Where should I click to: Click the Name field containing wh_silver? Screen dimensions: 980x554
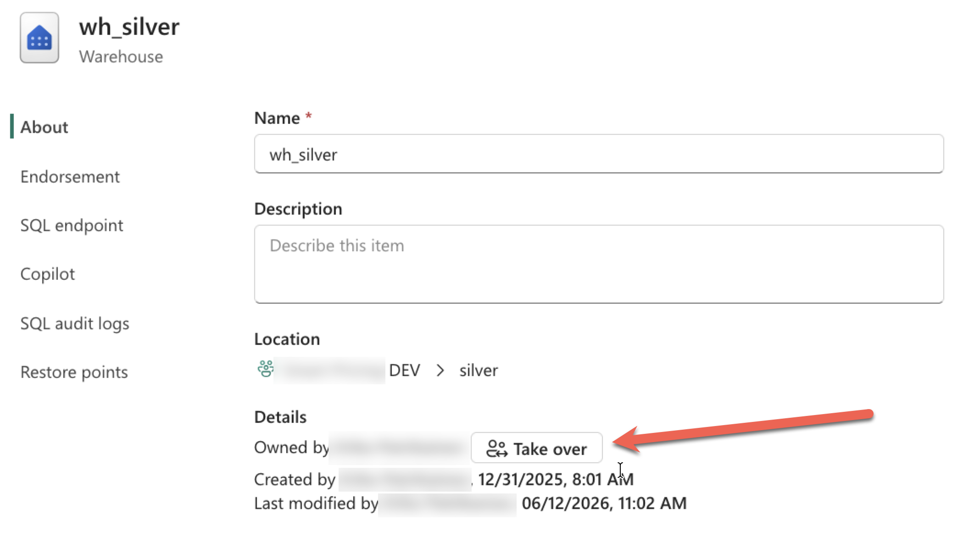pos(599,154)
